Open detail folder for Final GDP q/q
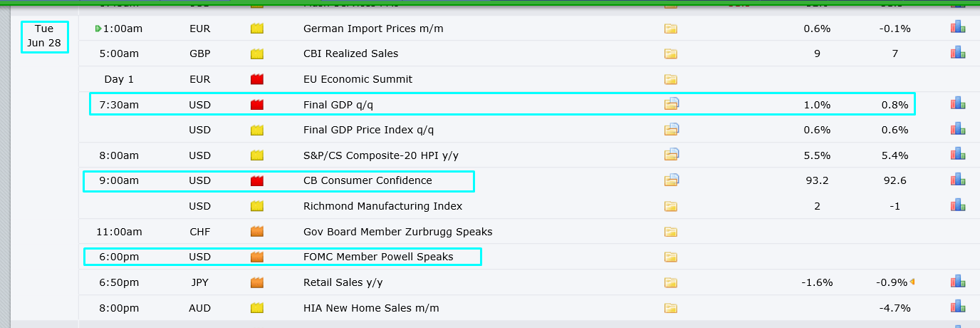The width and height of the screenshot is (980, 328). (x=671, y=105)
